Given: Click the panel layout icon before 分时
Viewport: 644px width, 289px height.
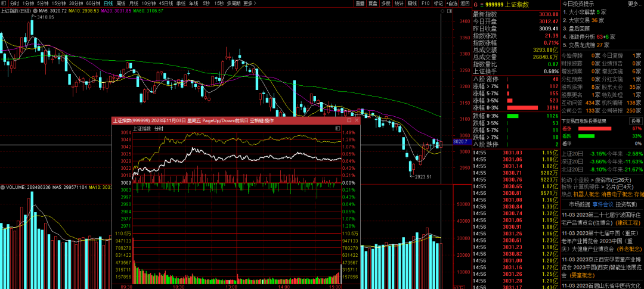Looking at the screenshot, I should [x=4, y=3].
